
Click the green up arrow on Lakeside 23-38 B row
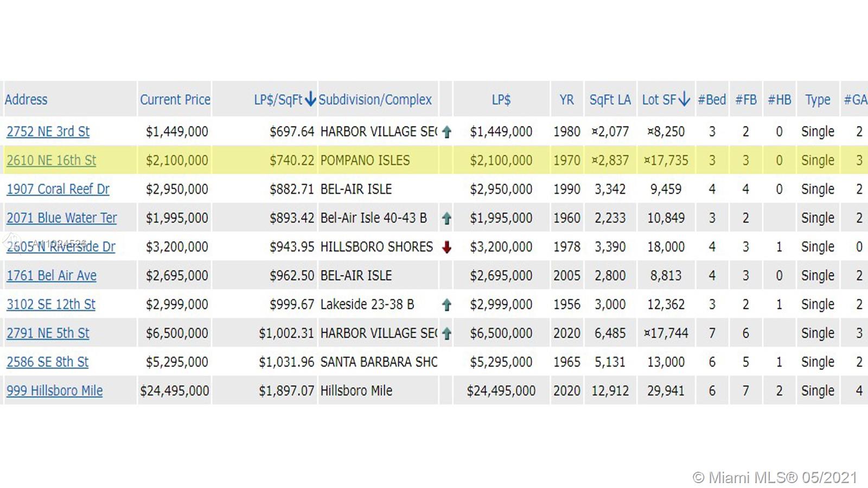point(446,305)
